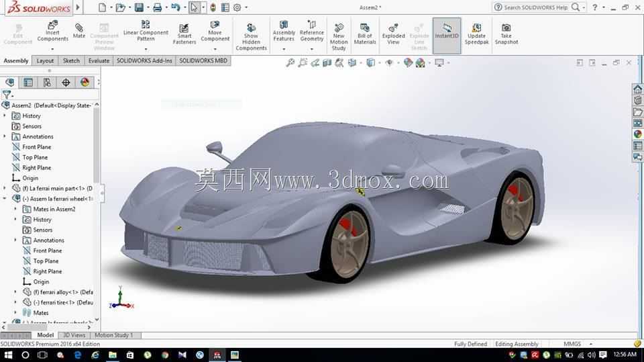Open the FeatureManager design tree tab
The image size is (644, 362).
[x=10, y=82]
